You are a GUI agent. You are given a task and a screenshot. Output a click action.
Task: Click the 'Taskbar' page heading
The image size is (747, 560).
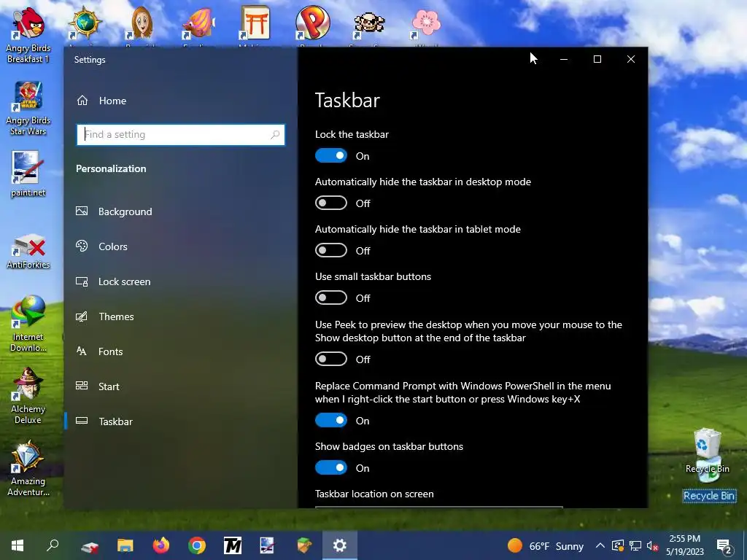click(x=347, y=101)
